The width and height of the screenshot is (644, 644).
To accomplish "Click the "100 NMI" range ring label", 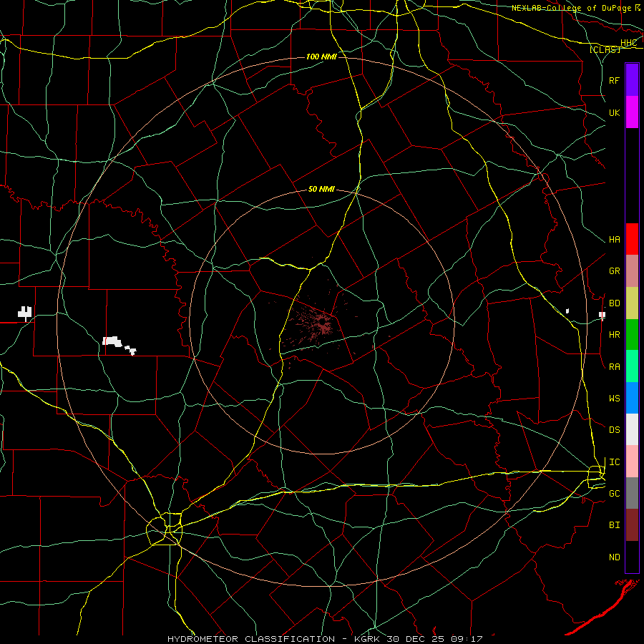I will [321, 57].
